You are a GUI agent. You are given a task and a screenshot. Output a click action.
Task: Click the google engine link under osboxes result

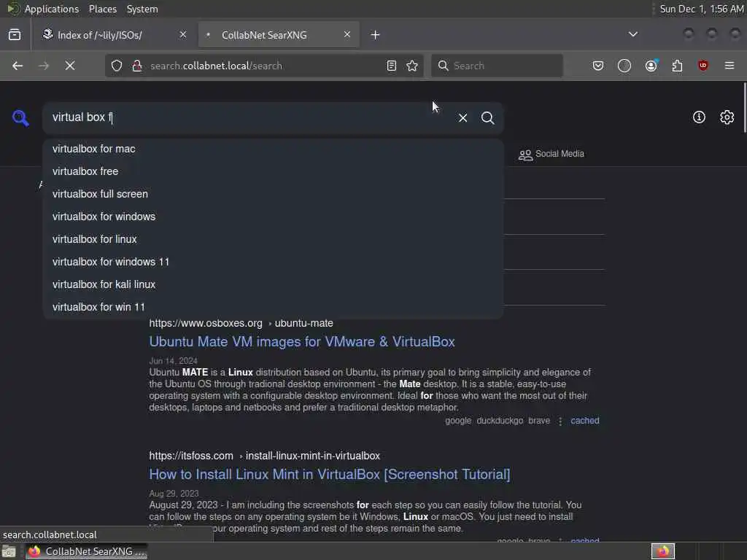(x=458, y=421)
